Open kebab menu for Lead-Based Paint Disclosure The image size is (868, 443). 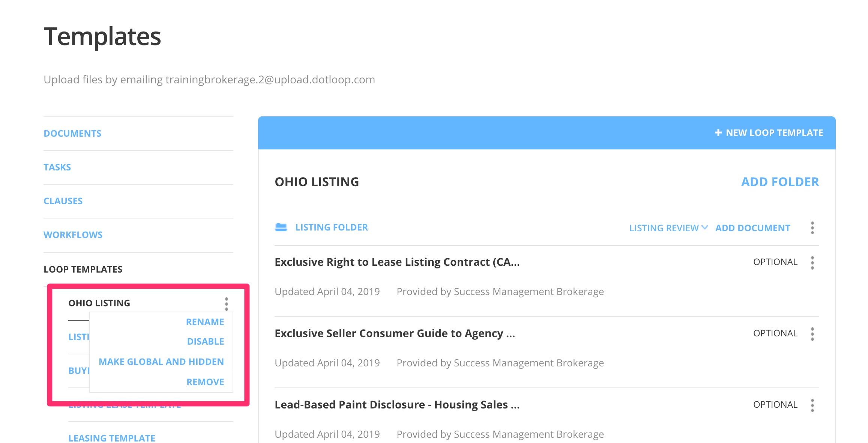(x=812, y=405)
